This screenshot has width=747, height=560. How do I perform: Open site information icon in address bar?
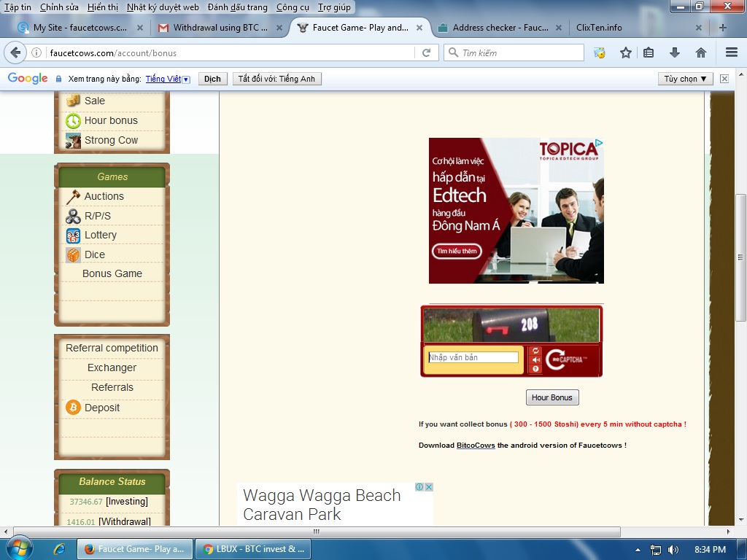[36, 52]
